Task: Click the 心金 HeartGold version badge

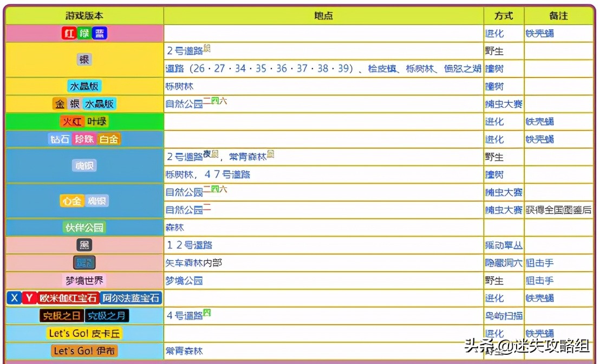Action: coord(72,201)
